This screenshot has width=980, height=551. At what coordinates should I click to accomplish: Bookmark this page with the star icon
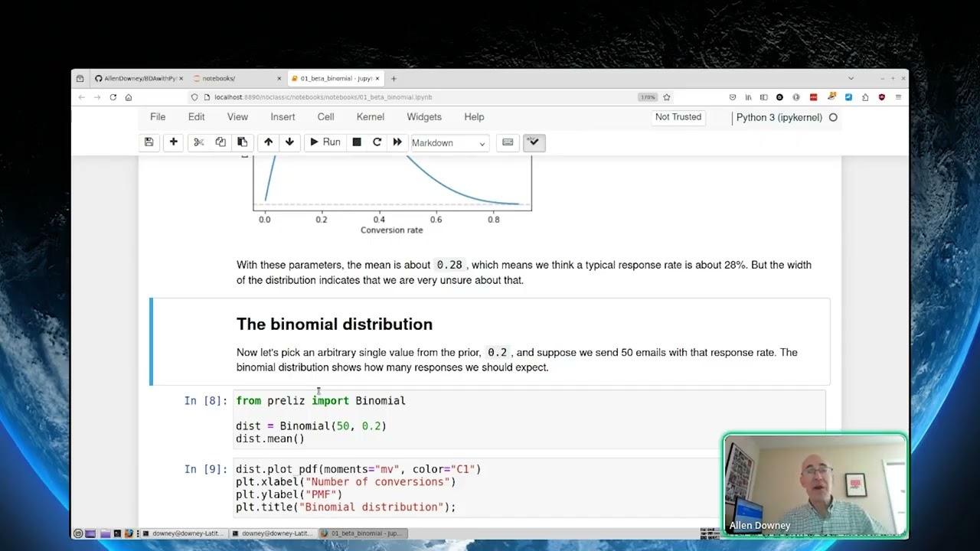tap(666, 97)
